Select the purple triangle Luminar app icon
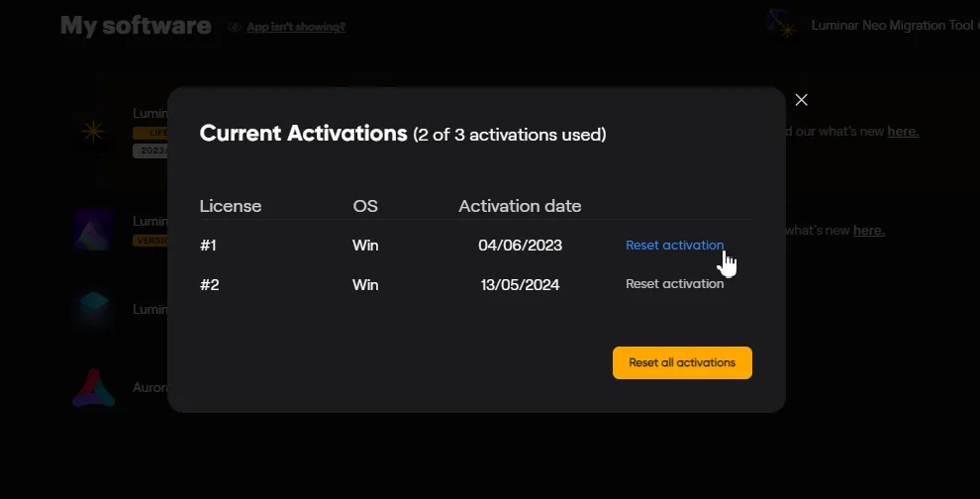 94,230
